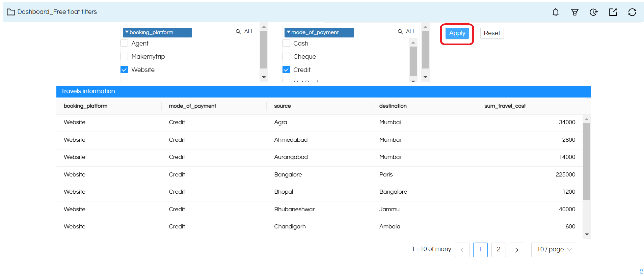Click the 40000 travel cost value
Screen dimensions: 644x276
[x=567, y=209]
